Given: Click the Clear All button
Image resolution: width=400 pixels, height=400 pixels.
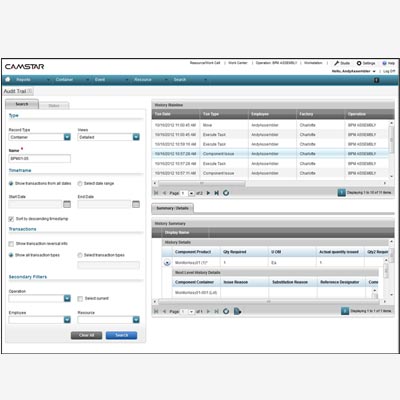Looking at the screenshot, I should pos(86,335).
